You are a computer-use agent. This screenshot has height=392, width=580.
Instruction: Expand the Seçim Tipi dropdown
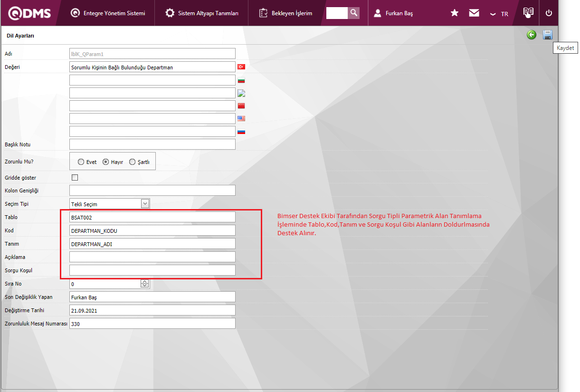click(145, 204)
